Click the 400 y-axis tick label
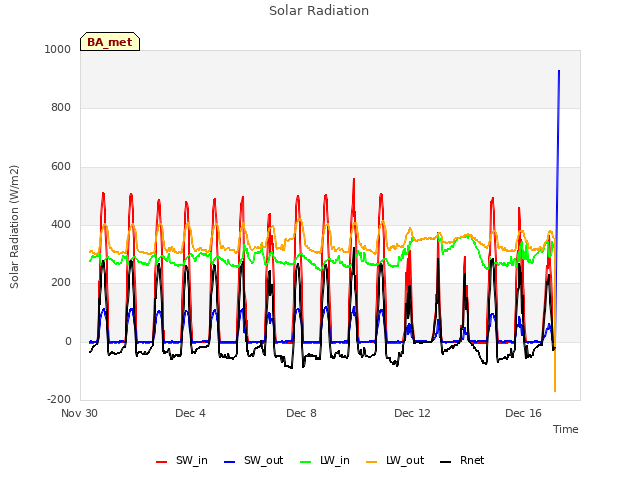Viewport: 640px width, 480px height. coord(61,224)
